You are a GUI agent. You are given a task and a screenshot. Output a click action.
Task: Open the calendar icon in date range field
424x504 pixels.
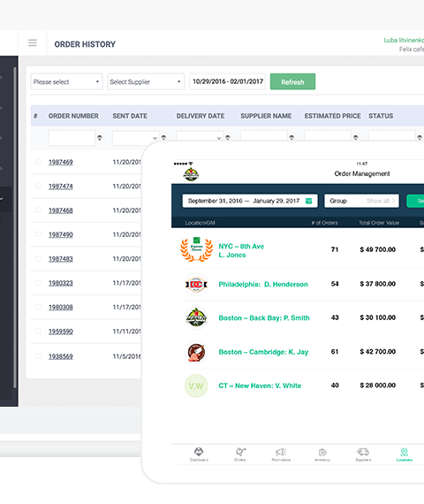point(308,201)
